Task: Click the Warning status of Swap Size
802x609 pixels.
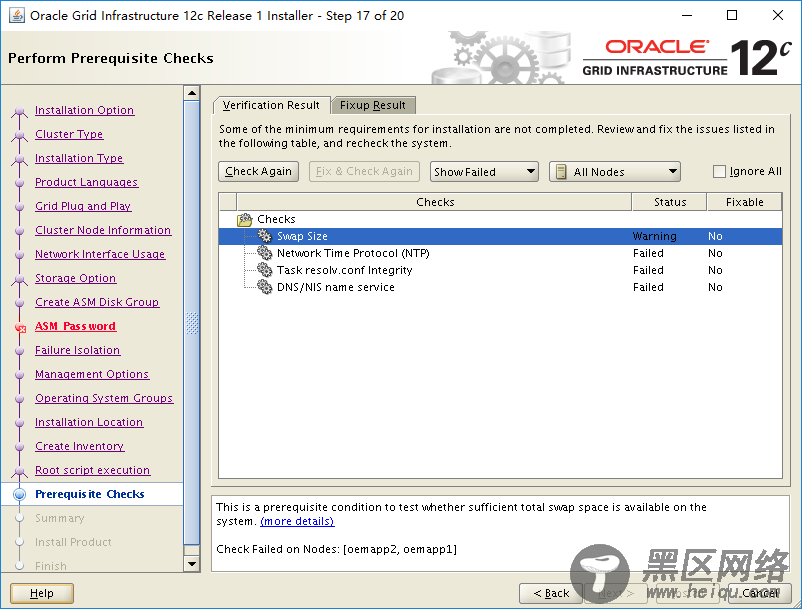Action: coord(654,236)
